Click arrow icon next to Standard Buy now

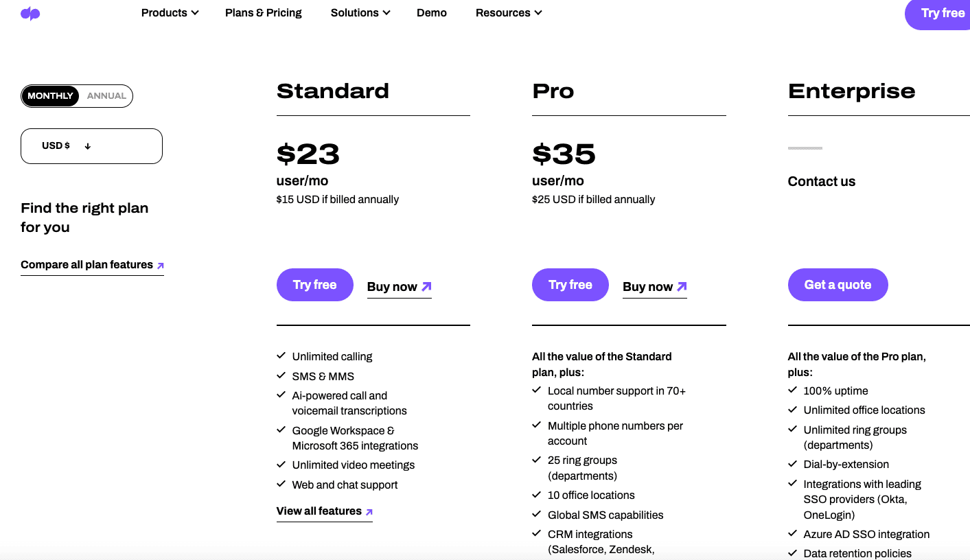click(426, 287)
